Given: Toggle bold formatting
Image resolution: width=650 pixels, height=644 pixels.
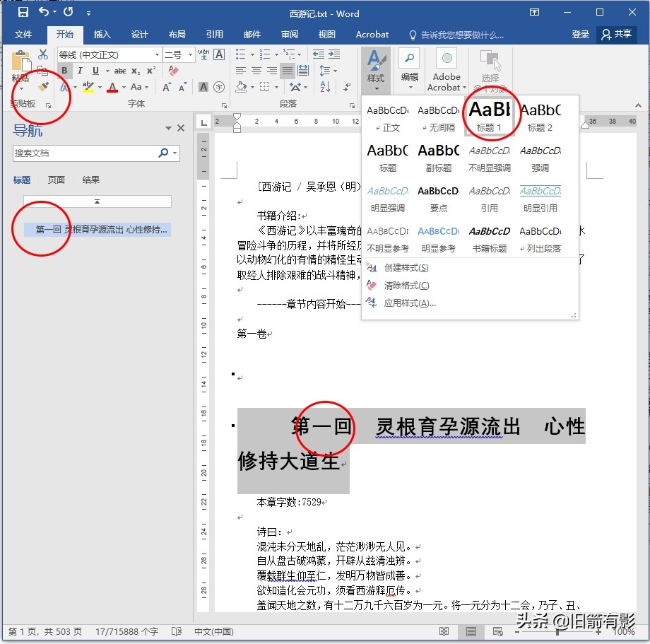Looking at the screenshot, I should (65, 70).
